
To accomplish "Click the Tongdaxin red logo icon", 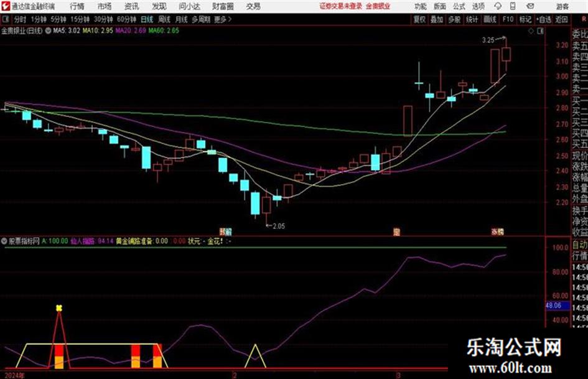I will pos(6,6).
